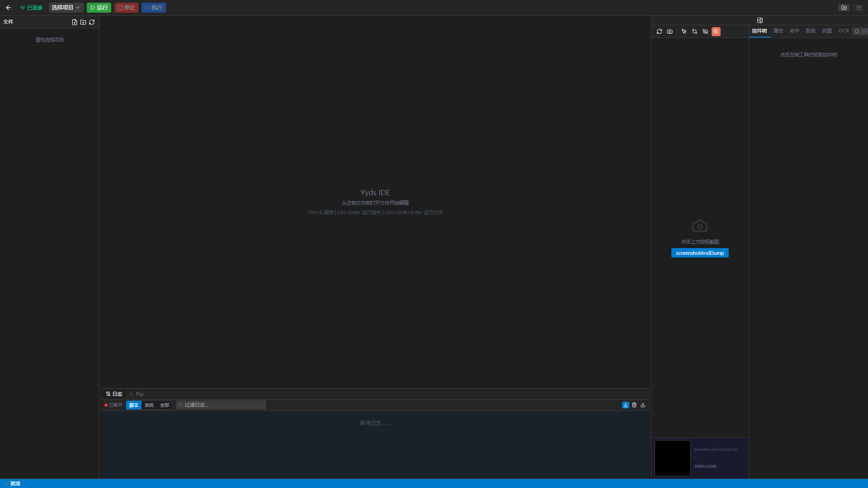Image resolution: width=868 pixels, height=488 pixels.
Task: Collapse the right panel via sidebar icon
Action: pyautogui.click(x=760, y=20)
